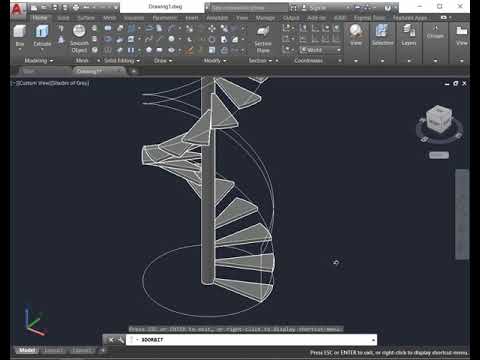The image size is (480, 360).
Task: Click the Save icon in quick access toolbar
Action: click(x=55, y=7)
